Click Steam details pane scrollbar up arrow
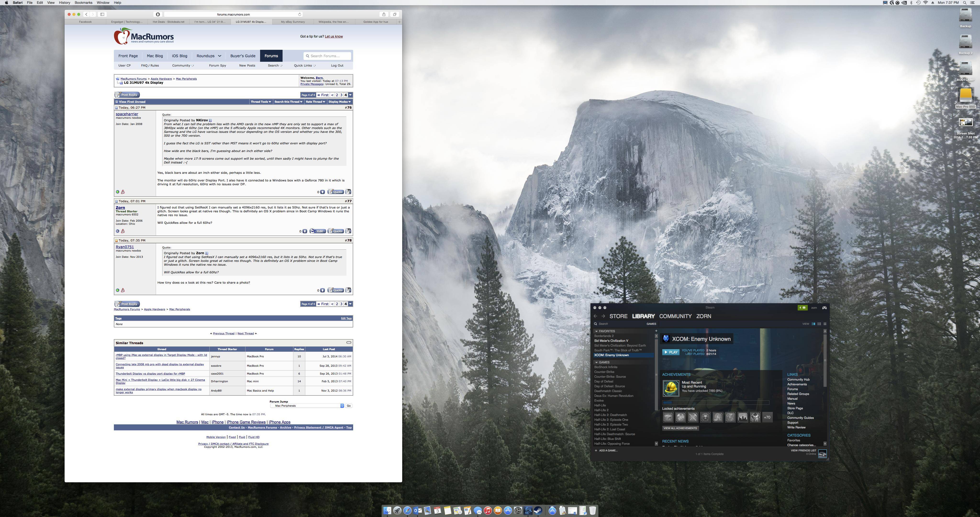The height and width of the screenshot is (517, 980). 825,331
